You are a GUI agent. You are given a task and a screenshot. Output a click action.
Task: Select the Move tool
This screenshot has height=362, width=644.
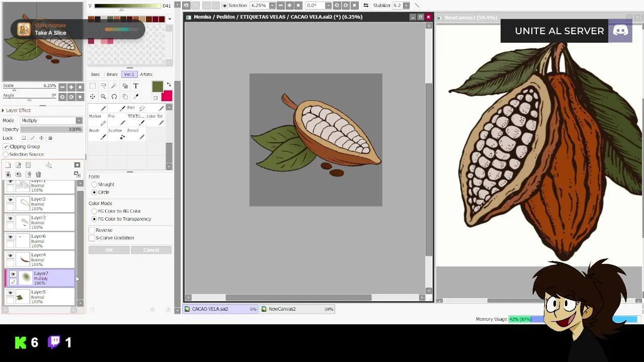click(93, 97)
